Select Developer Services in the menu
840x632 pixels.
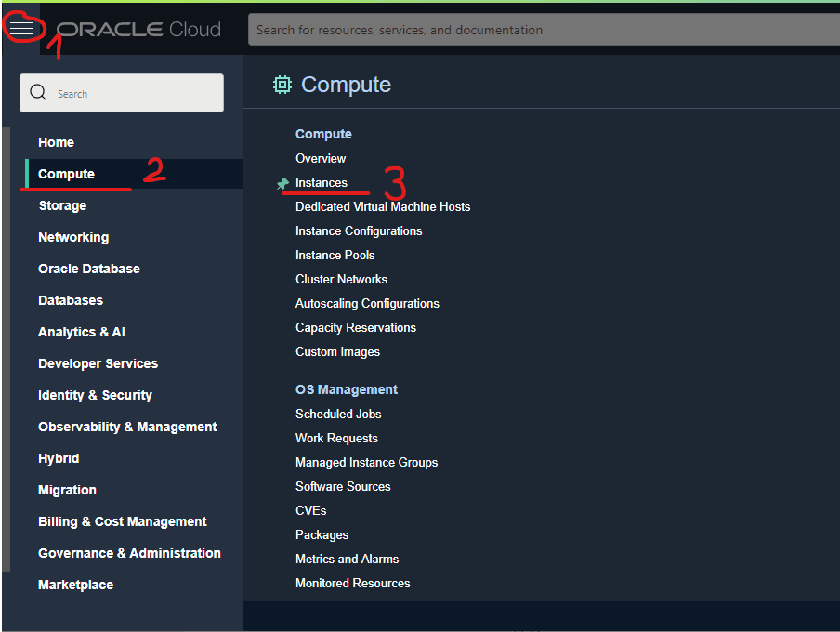tap(98, 364)
